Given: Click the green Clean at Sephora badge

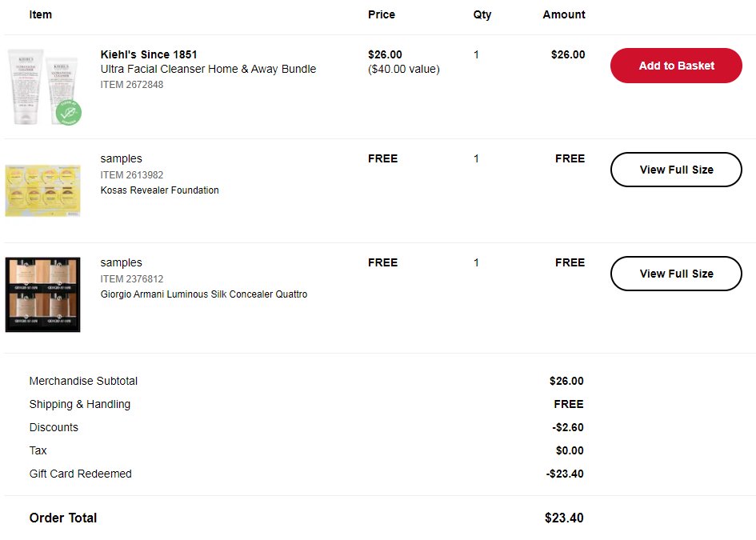Looking at the screenshot, I should click(x=69, y=113).
